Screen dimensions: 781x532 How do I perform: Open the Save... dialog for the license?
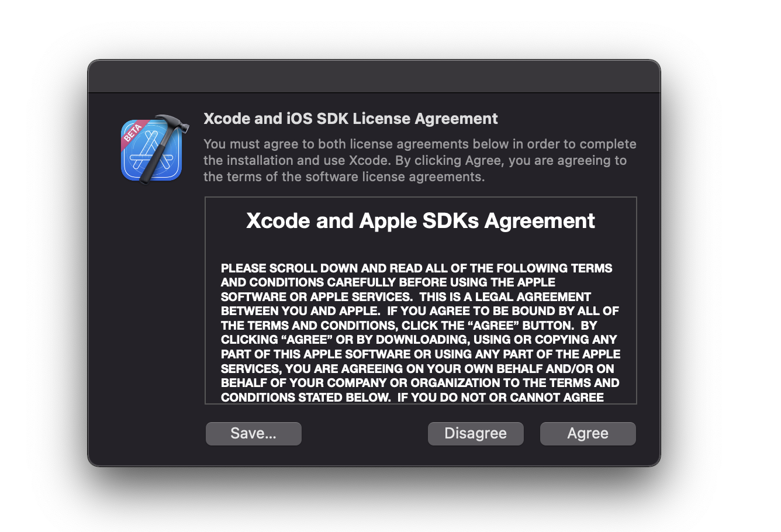253,434
